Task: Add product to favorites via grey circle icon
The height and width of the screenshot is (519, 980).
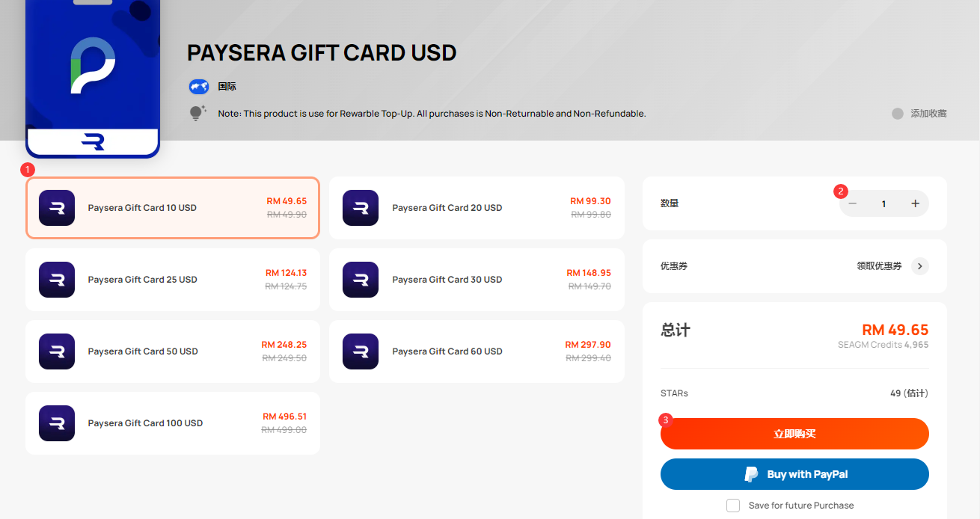Action: (898, 114)
